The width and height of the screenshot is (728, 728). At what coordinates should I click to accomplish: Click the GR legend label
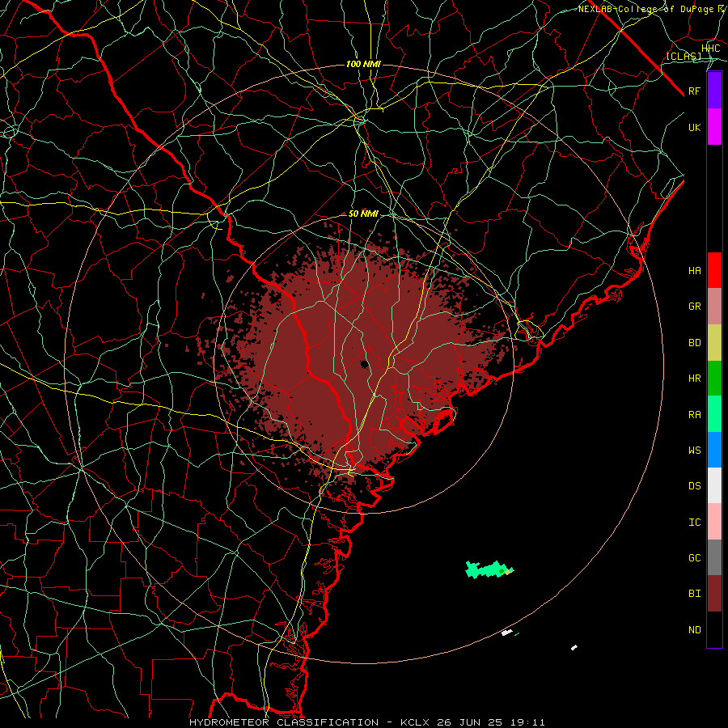pyautogui.click(x=695, y=307)
